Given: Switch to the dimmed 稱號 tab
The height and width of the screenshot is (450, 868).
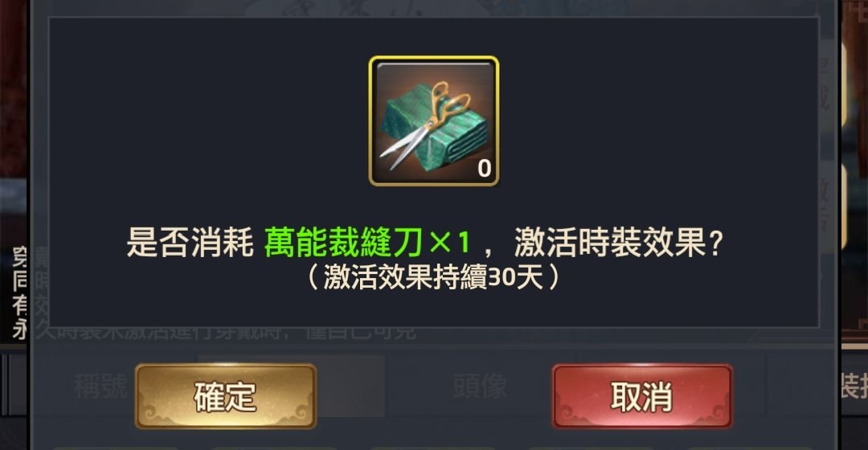Looking at the screenshot, I should (100, 386).
